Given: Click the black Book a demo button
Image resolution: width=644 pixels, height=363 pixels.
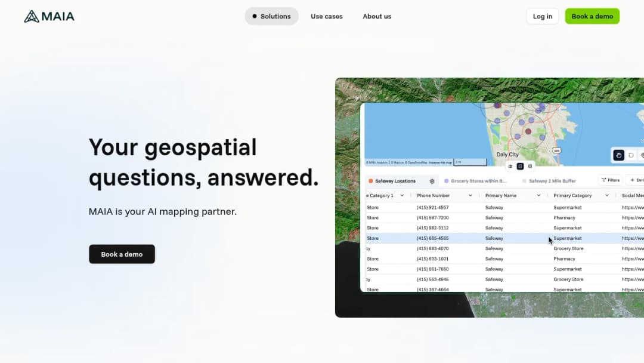Looking at the screenshot, I should [122, 254].
